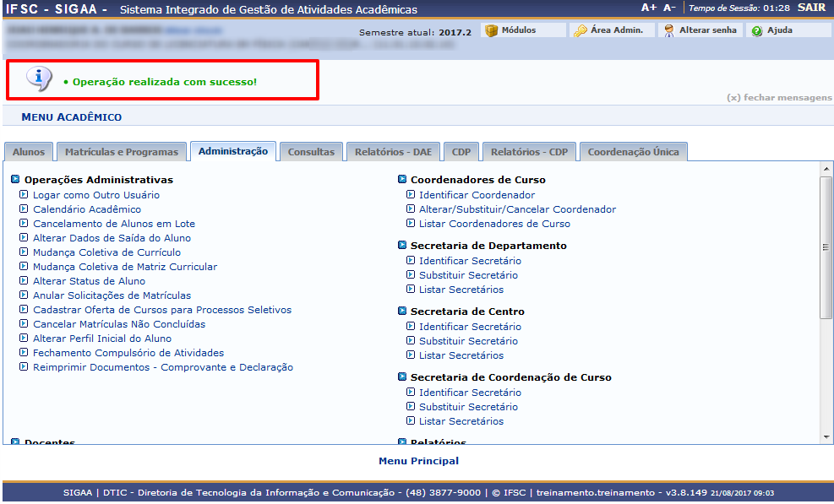
Task: Click the Módulos box icon
Action: point(491,30)
